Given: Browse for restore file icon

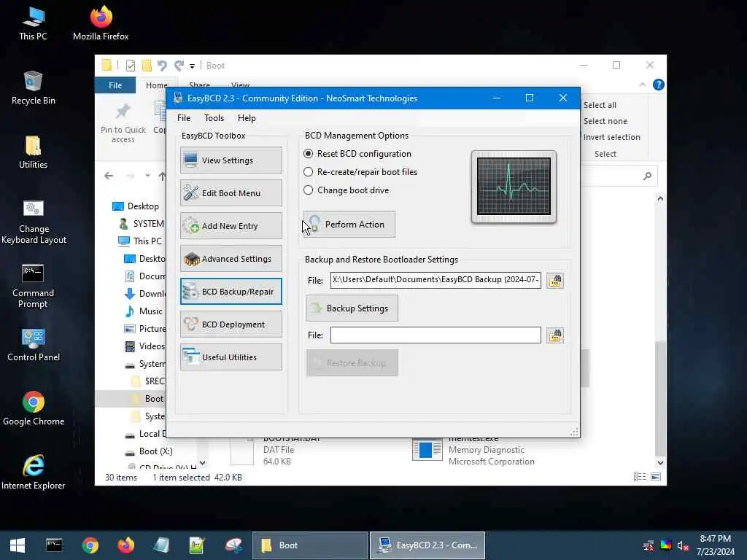Looking at the screenshot, I should [x=555, y=335].
